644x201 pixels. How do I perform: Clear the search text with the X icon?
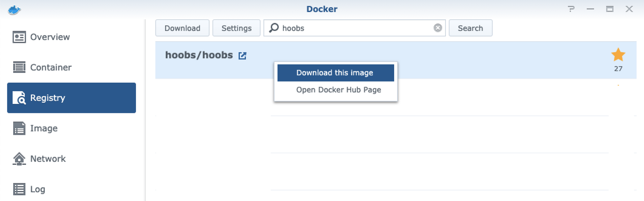pos(438,28)
